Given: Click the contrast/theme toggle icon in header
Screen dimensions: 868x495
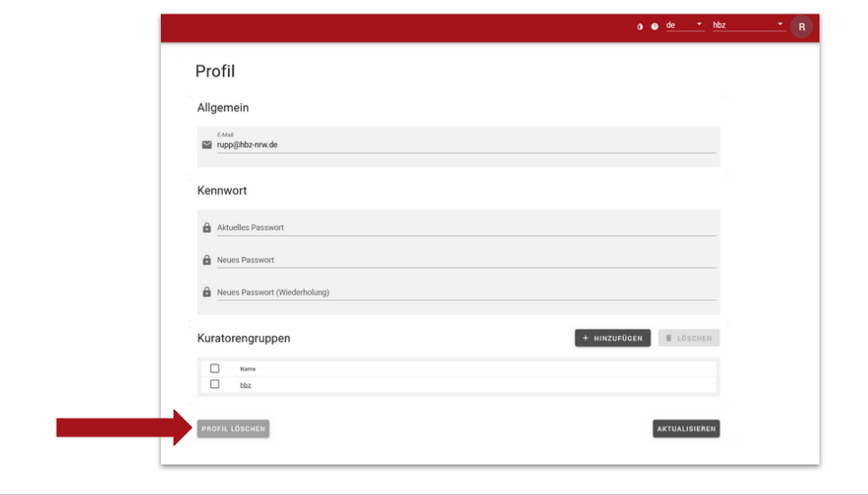Looking at the screenshot, I should (641, 26).
